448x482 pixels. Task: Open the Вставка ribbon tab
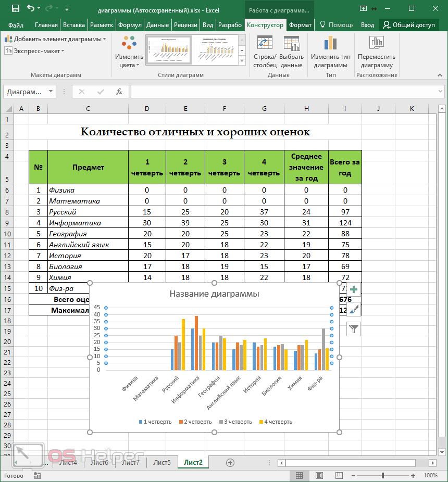pyautogui.click(x=73, y=24)
